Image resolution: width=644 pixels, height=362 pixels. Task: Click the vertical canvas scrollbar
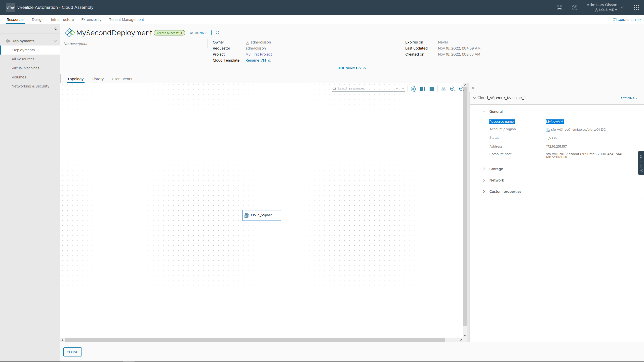(x=465, y=207)
